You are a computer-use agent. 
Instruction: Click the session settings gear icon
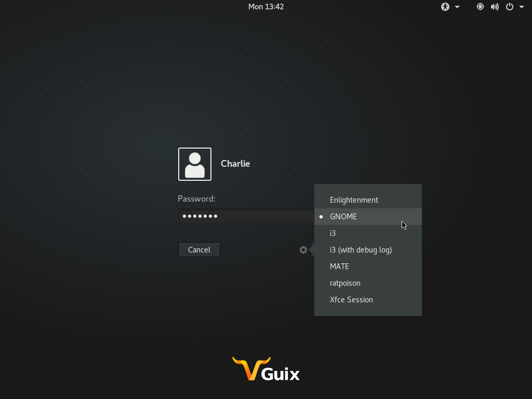click(x=303, y=250)
